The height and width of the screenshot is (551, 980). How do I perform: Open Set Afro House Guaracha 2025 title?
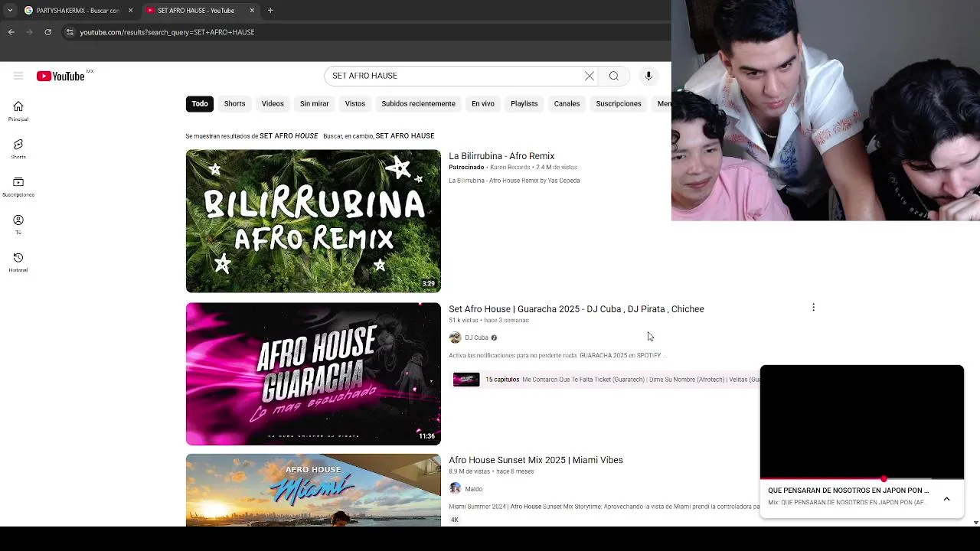577,309
